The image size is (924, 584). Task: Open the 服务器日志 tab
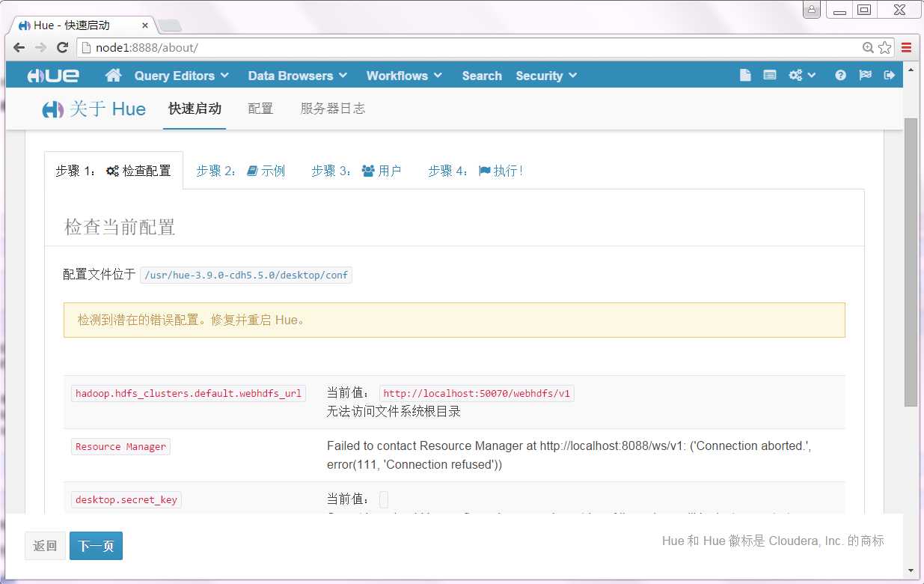click(x=333, y=109)
